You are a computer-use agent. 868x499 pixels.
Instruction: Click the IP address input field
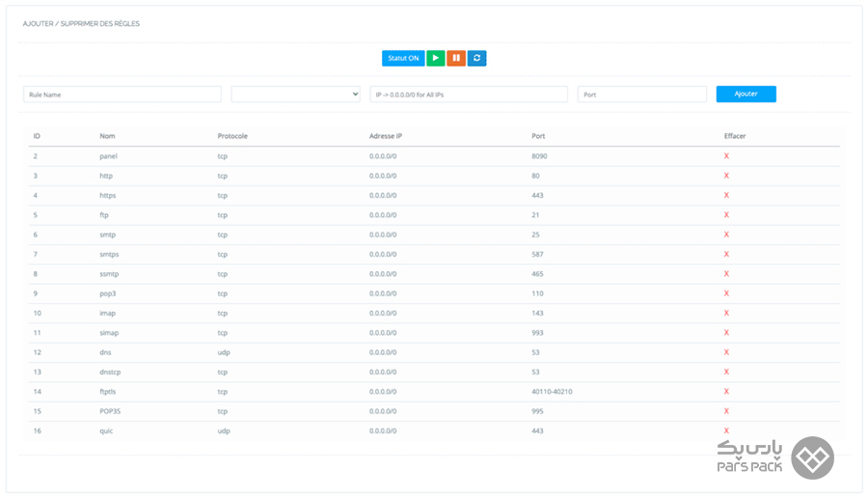(x=469, y=95)
